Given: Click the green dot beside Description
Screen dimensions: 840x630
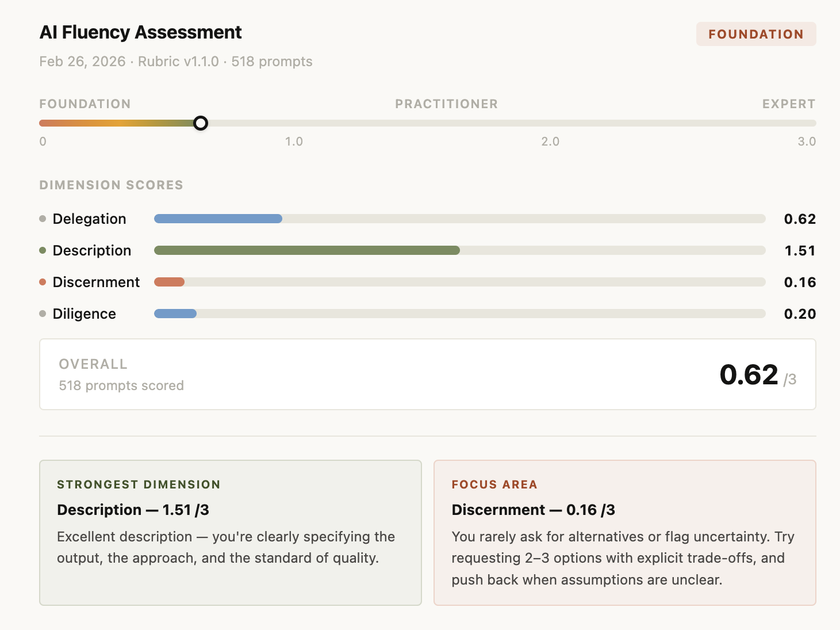Looking at the screenshot, I should click(x=43, y=250).
